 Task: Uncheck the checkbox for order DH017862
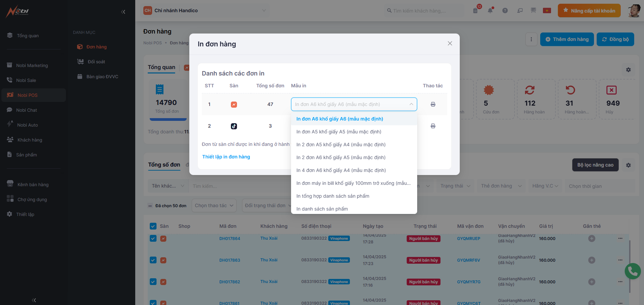click(153, 282)
